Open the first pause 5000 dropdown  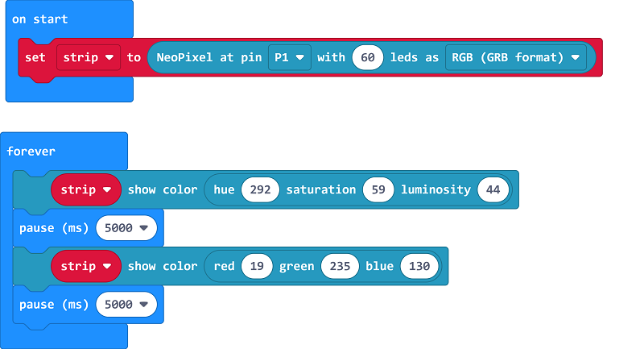126,228
